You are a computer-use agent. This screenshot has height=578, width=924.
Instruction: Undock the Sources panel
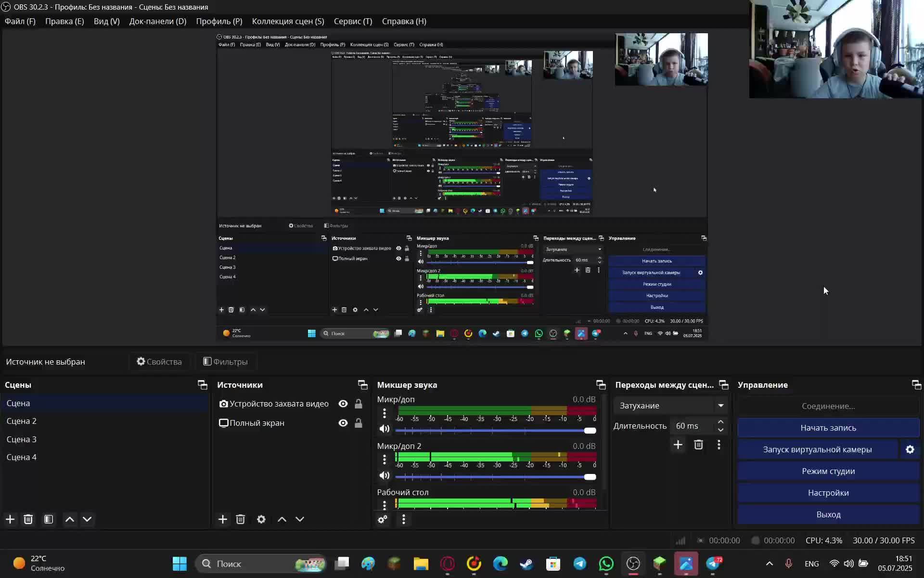click(363, 385)
